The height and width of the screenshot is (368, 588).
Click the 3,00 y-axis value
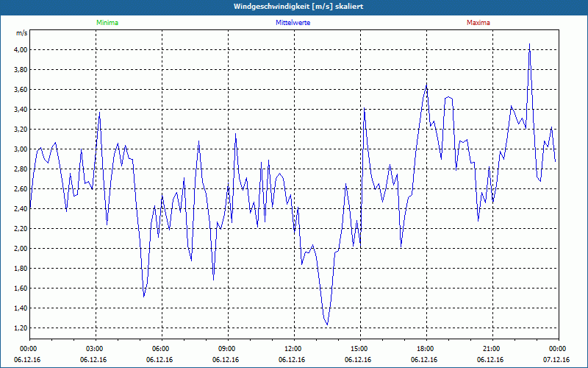point(21,149)
